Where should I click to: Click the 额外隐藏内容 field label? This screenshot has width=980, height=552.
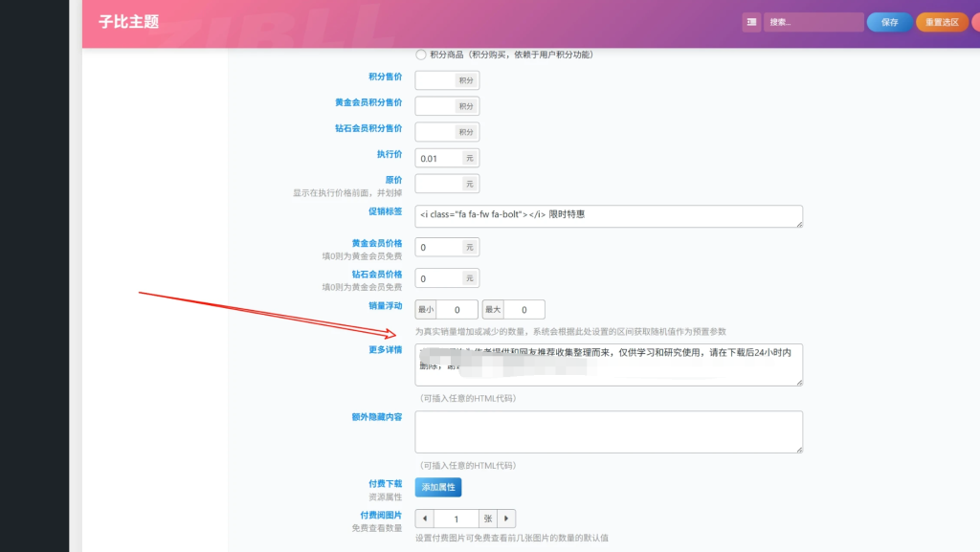(377, 417)
